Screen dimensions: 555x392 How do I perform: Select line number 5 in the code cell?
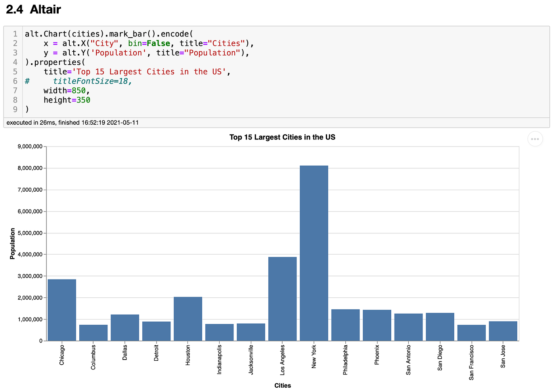pyautogui.click(x=15, y=72)
